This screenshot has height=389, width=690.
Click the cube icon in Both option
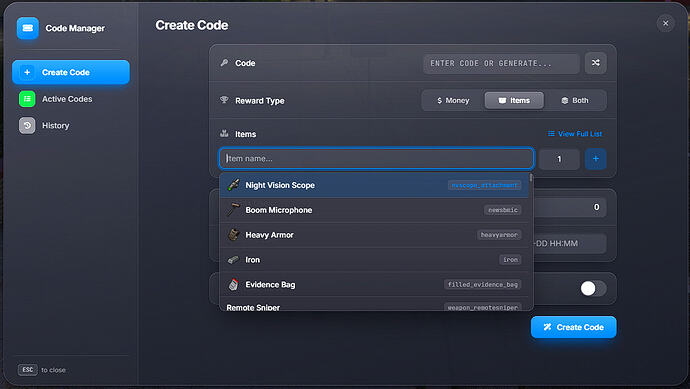(565, 101)
